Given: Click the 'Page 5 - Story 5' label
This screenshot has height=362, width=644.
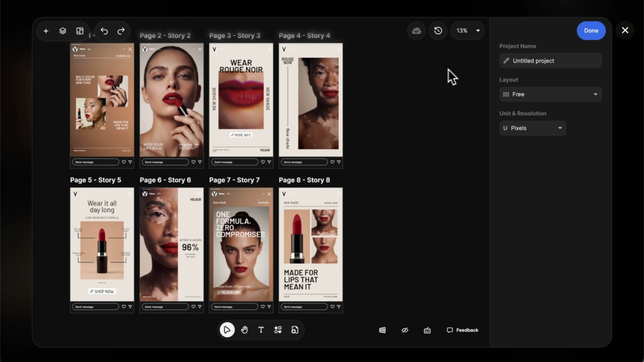Looking at the screenshot, I should click(95, 180).
